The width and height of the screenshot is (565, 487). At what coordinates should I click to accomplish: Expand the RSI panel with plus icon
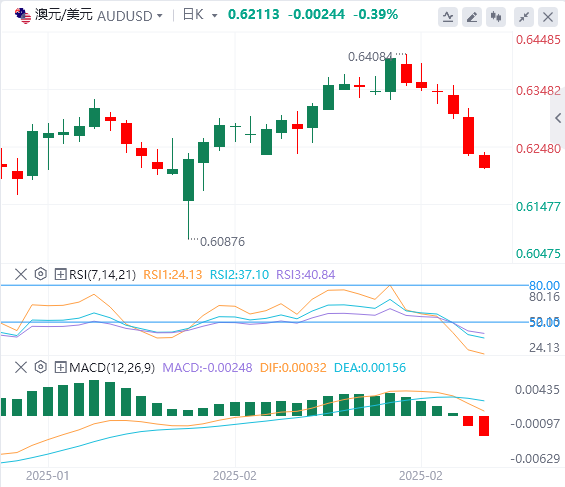click(x=60, y=274)
